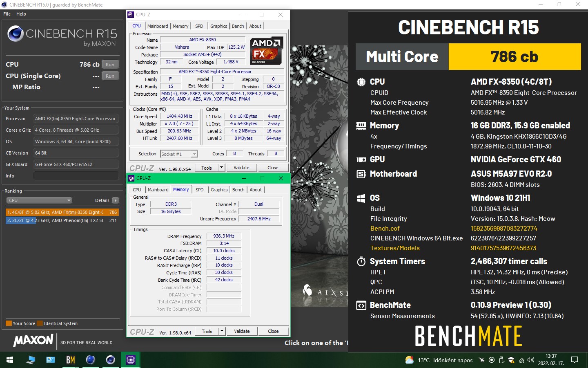The width and height of the screenshot is (588, 368).
Task: Click the MAXON logo
Action: tap(33, 340)
